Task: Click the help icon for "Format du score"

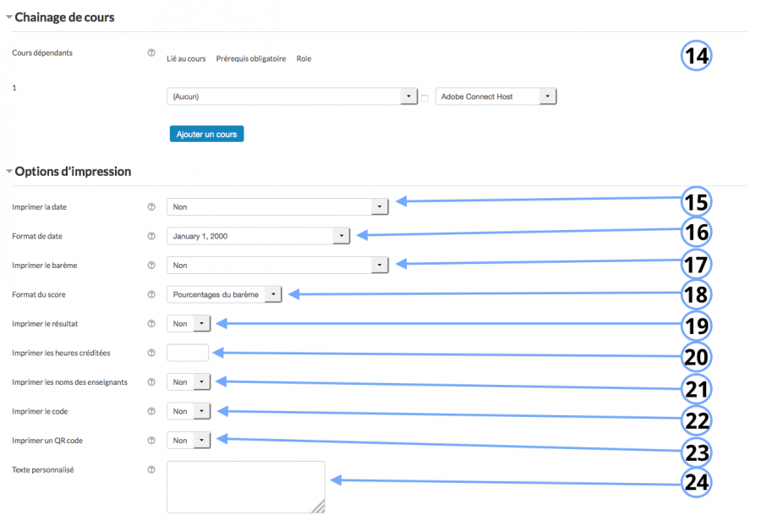Action: click(x=151, y=294)
